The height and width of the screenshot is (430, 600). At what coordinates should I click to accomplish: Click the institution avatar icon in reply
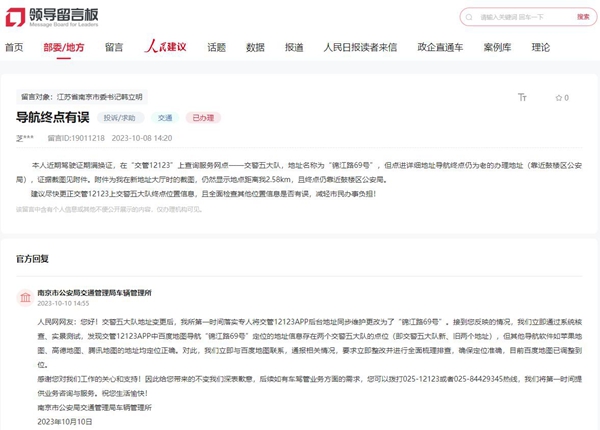tap(26, 298)
